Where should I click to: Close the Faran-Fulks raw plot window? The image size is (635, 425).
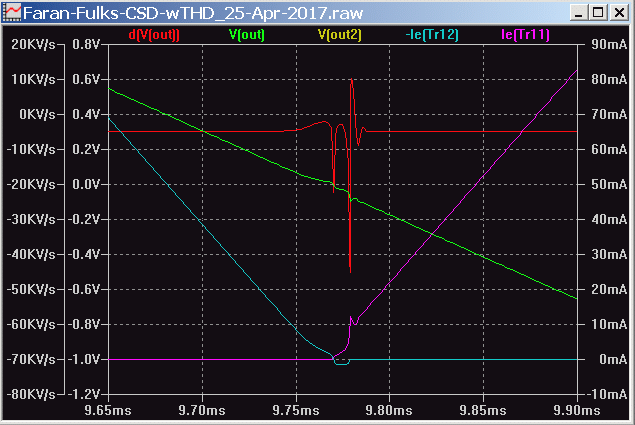(x=619, y=13)
